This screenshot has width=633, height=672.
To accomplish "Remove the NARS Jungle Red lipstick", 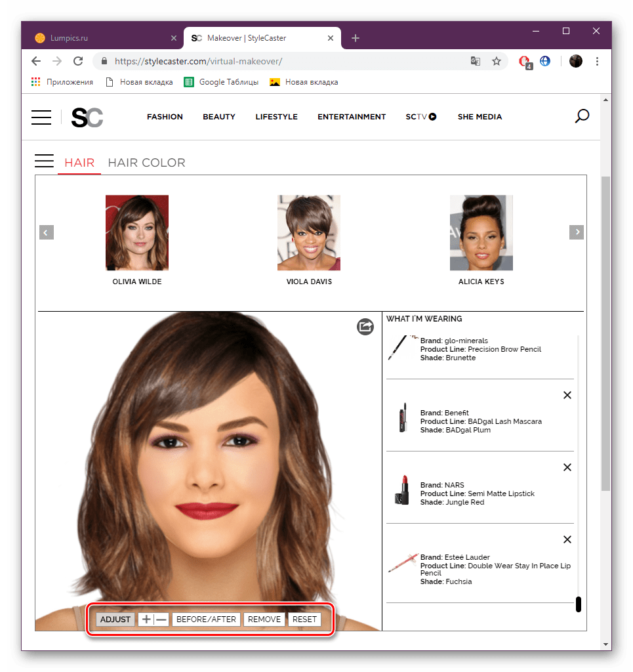I will coord(567,467).
